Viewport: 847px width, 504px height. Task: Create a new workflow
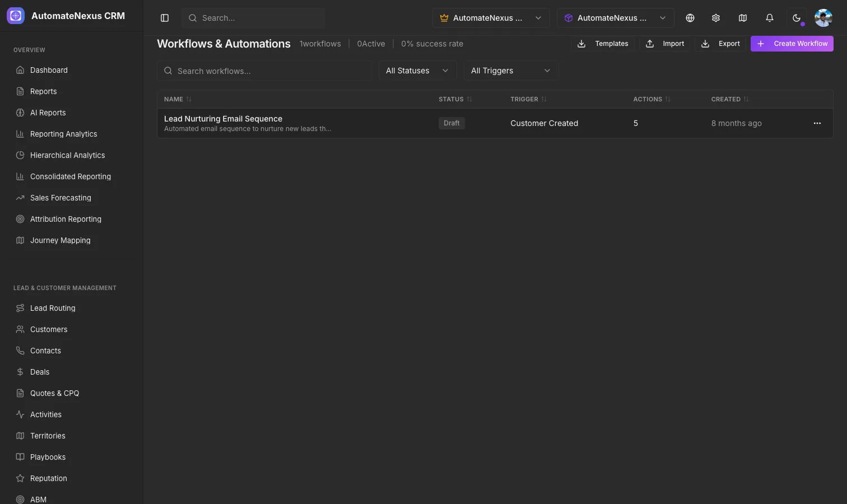point(792,44)
